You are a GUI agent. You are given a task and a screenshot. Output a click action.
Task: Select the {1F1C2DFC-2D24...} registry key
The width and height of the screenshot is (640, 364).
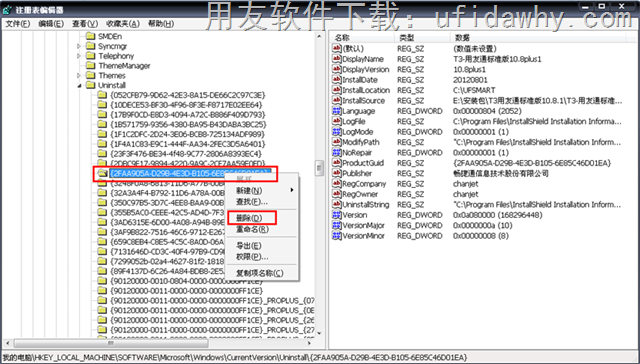187,134
